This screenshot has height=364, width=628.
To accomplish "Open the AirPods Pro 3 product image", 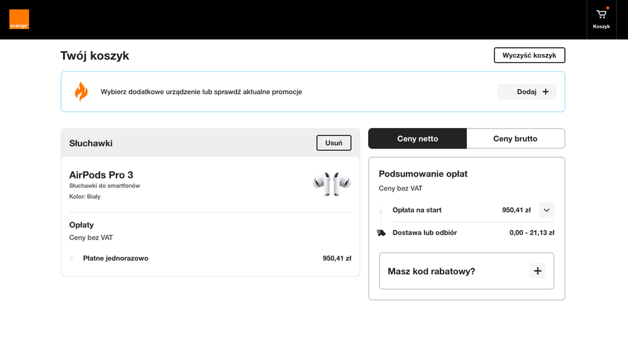I will pos(332,184).
